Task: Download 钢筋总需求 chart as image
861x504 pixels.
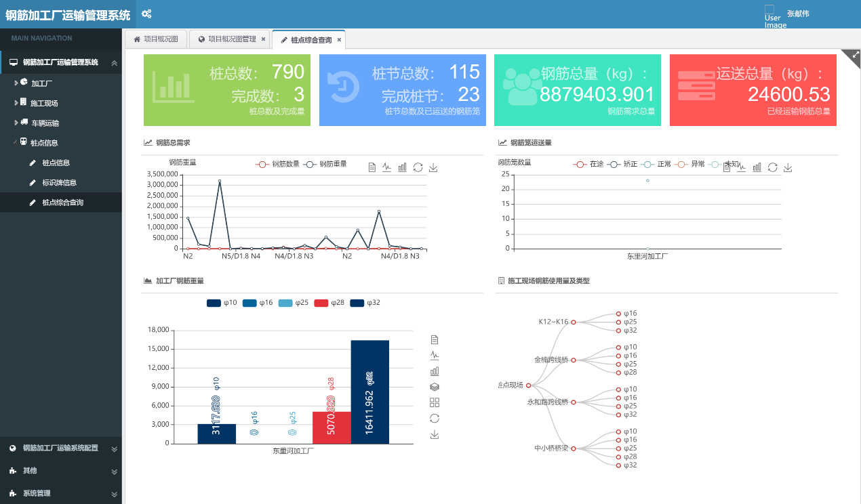Action: (x=433, y=167)
